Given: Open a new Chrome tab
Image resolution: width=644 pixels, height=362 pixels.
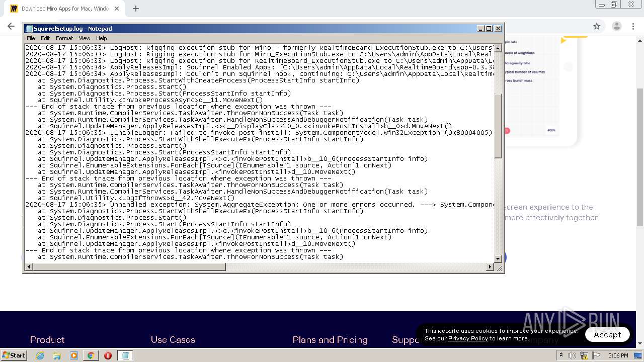Looking at the screenshot, I should click(x=136, y=9).
